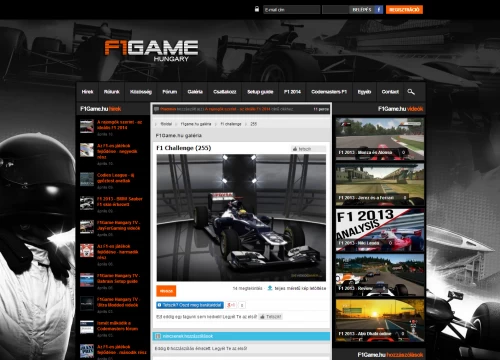The width and height of the screenshot is (500, 360).
Task: Click the download icon for full-size image
Action: [x=270, y=288]
